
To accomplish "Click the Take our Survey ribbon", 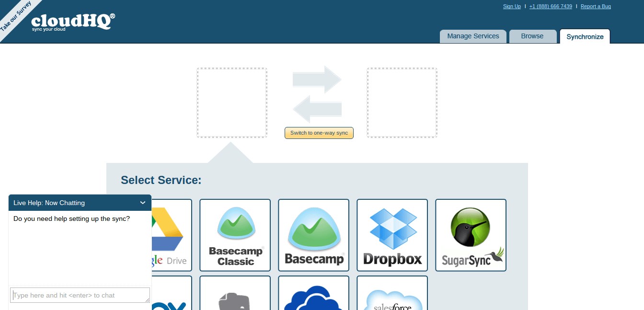I will click(x=16, y=16).
